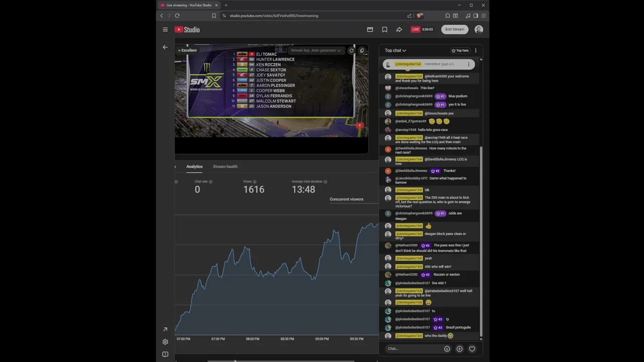This screenshot has width=644, height=362.
Task: Select the Concurrent viewers chart tab
Action: 347,199
